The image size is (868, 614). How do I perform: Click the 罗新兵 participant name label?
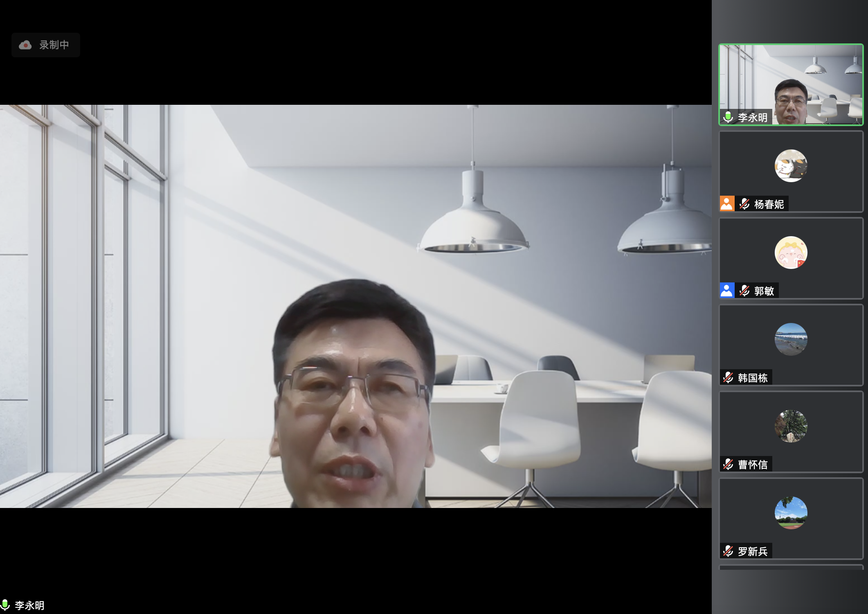753,551
